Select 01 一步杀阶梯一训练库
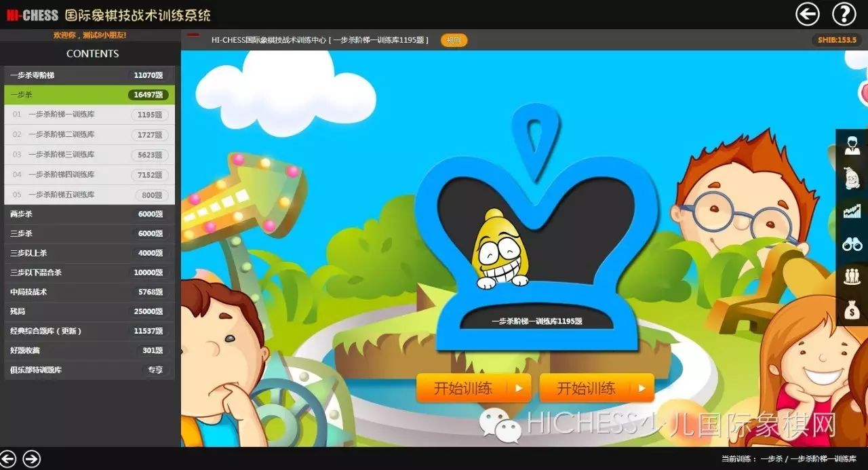This screenshot has width=868, height=470. pyautogui.click(x=90, y=115)
